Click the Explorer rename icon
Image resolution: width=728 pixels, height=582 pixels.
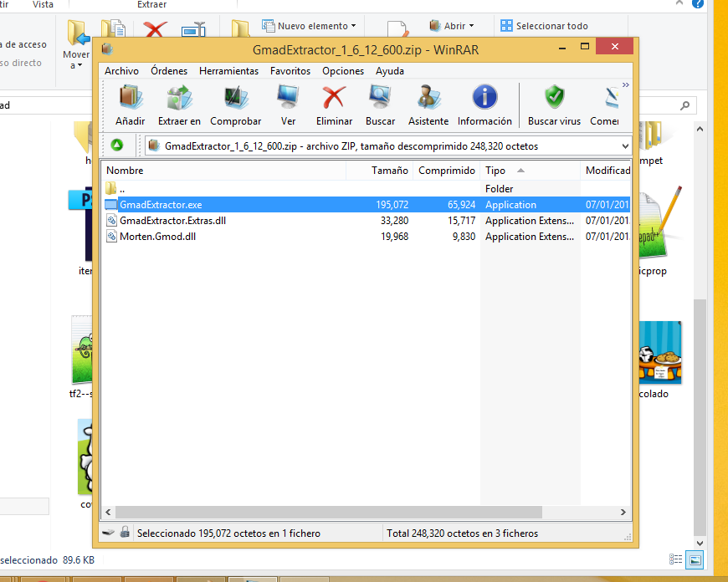coord(193,28)
